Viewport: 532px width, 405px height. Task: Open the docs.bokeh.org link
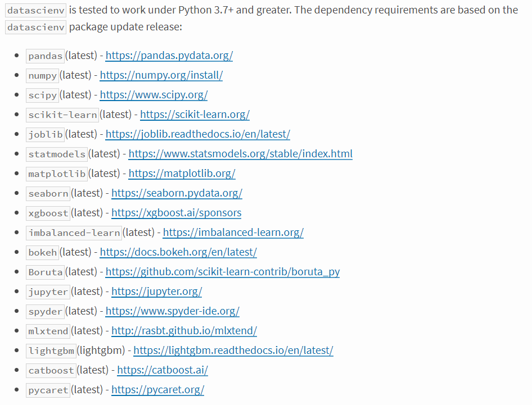(178, 252)
